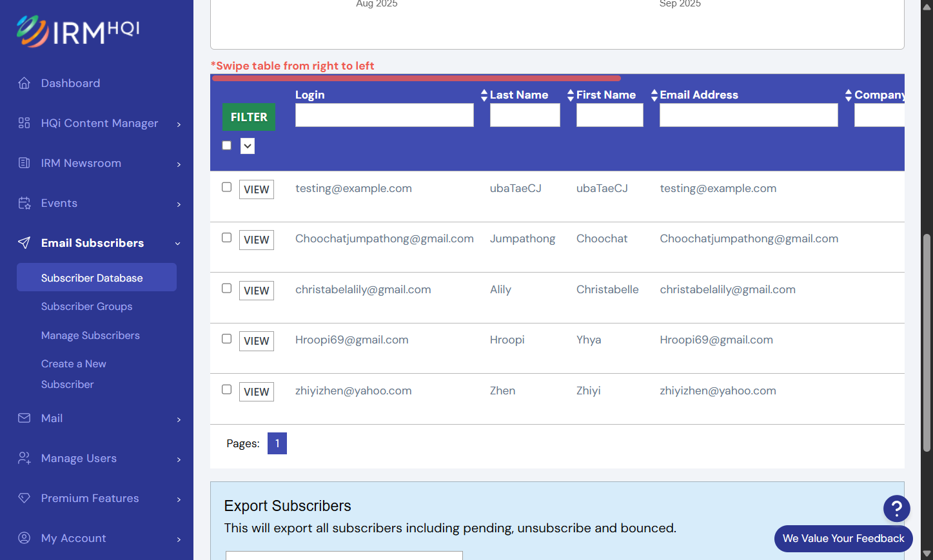The image size is (933, 560).
Task: Click the Dashboard home icon
Action: [x=25, y=83]
